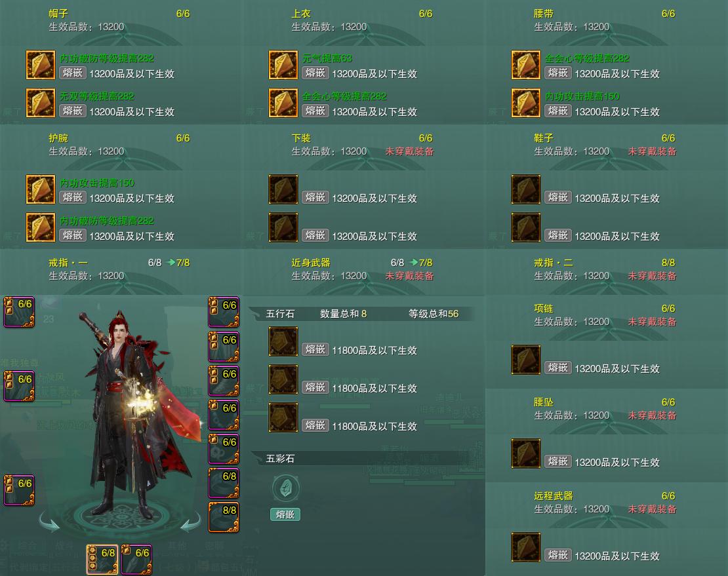728x576 pixels.
Task: Select the 五彩石 round stone slot
Action: 285,488
